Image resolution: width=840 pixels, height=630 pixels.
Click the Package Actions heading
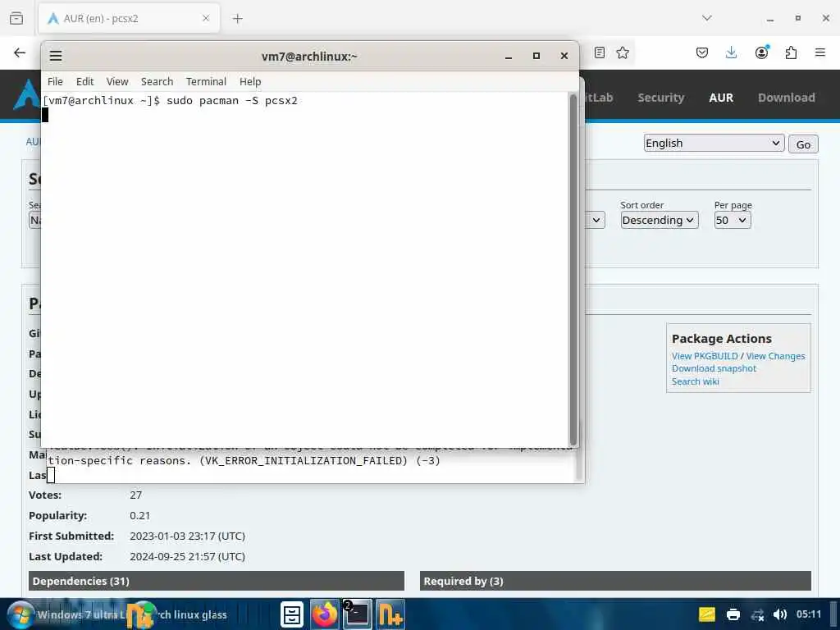click(x=722, y=339)
